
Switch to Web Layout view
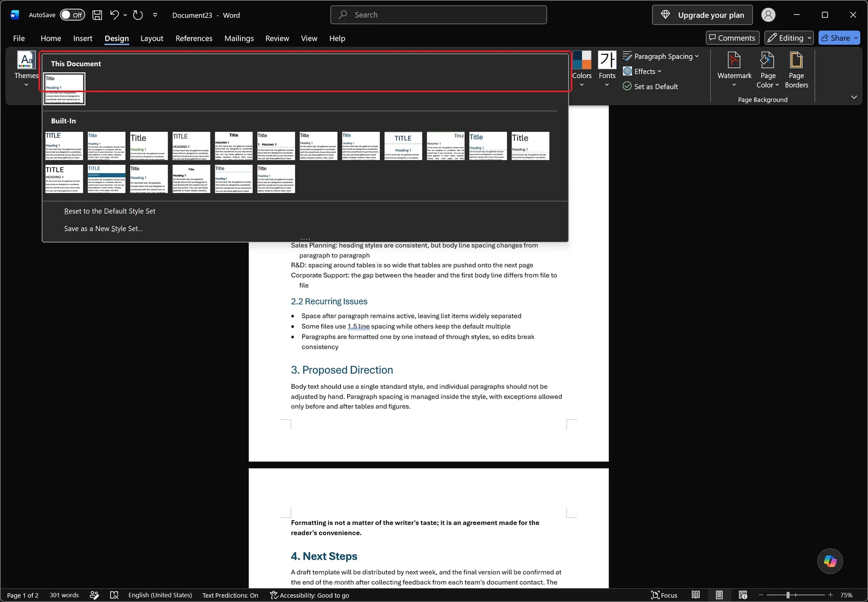pos(743,595)
